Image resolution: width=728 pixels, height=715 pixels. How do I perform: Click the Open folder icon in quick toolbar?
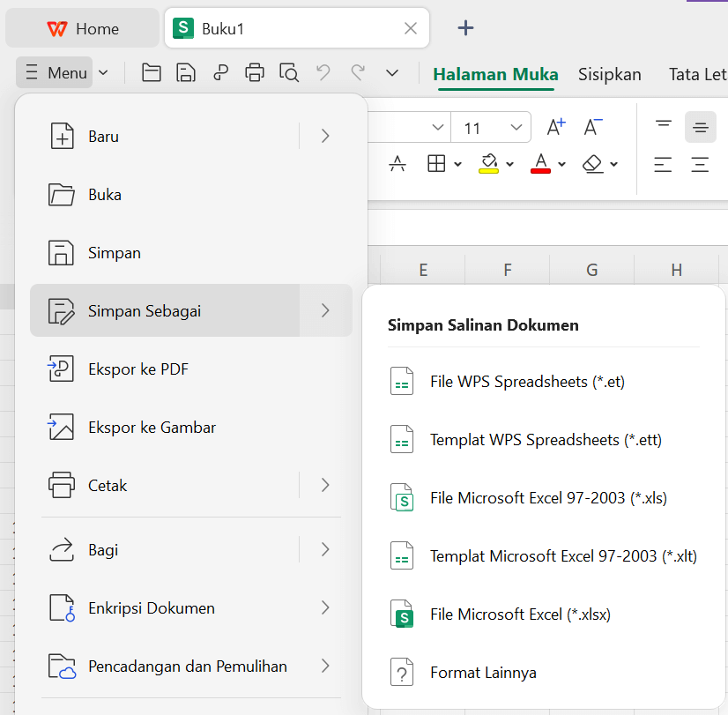click(x=152, y=73)
